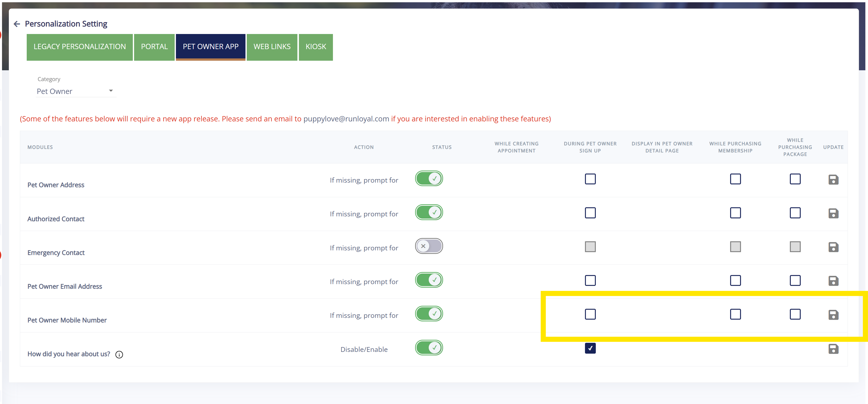
Task: Open info icon next to How did you hear about us
Action: pyautogui.click(x=119, y=355)
